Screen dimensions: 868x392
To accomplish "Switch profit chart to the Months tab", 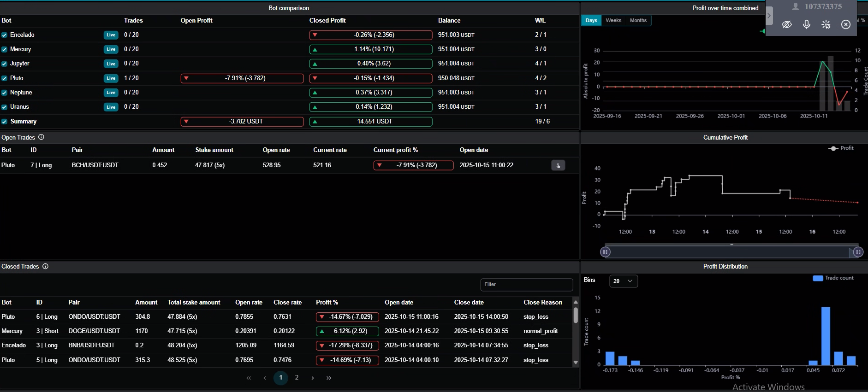I will click(638, 20).
